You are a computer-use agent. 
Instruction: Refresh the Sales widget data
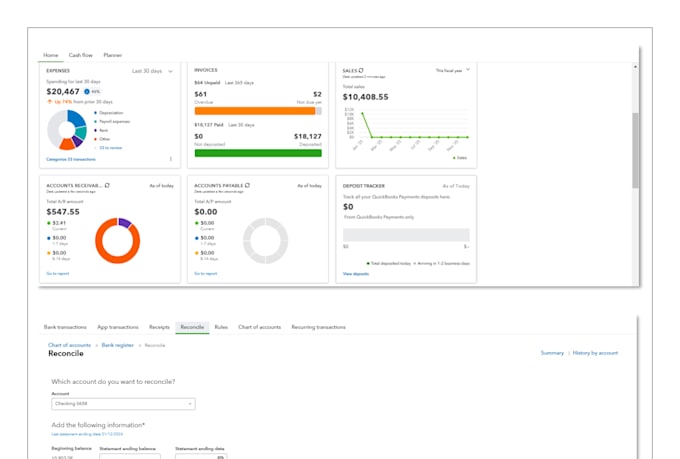(361, 70)
